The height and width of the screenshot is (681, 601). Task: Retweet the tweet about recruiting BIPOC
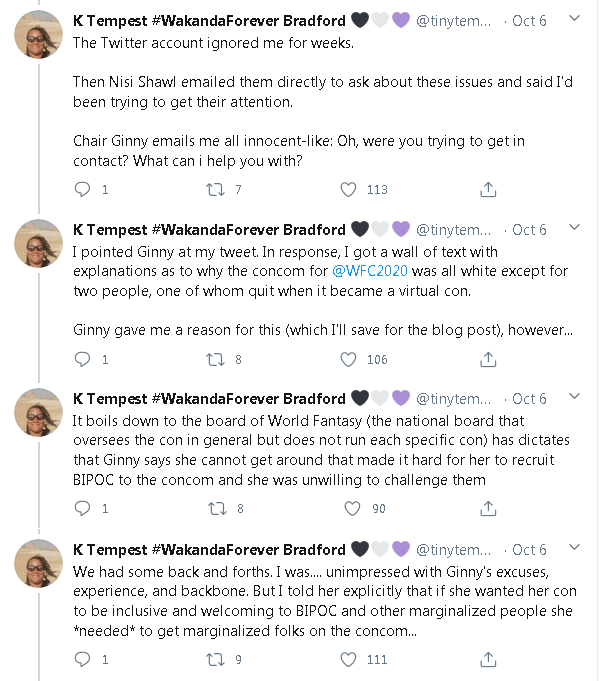[x=215, y=509]
